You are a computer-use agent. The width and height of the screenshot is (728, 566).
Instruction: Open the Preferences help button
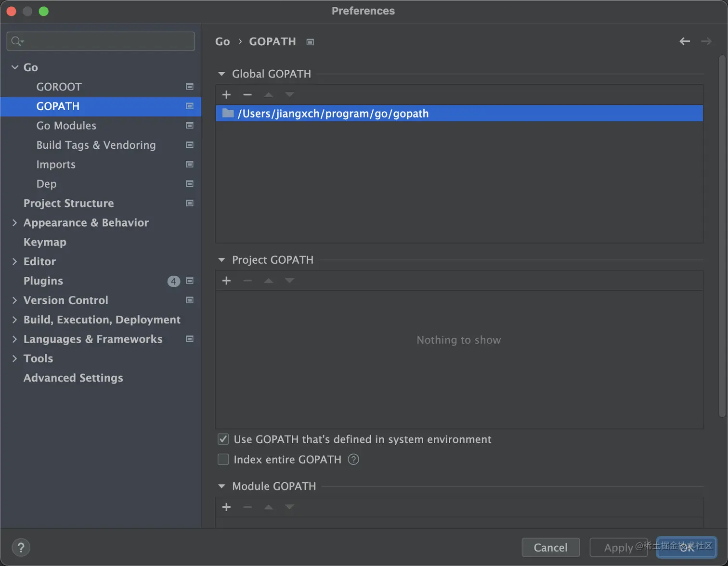pos(21,547)
